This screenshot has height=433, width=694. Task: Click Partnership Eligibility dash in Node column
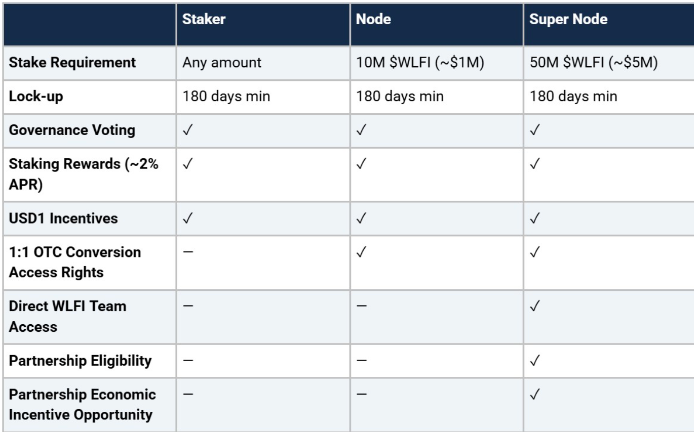[361, 358]
